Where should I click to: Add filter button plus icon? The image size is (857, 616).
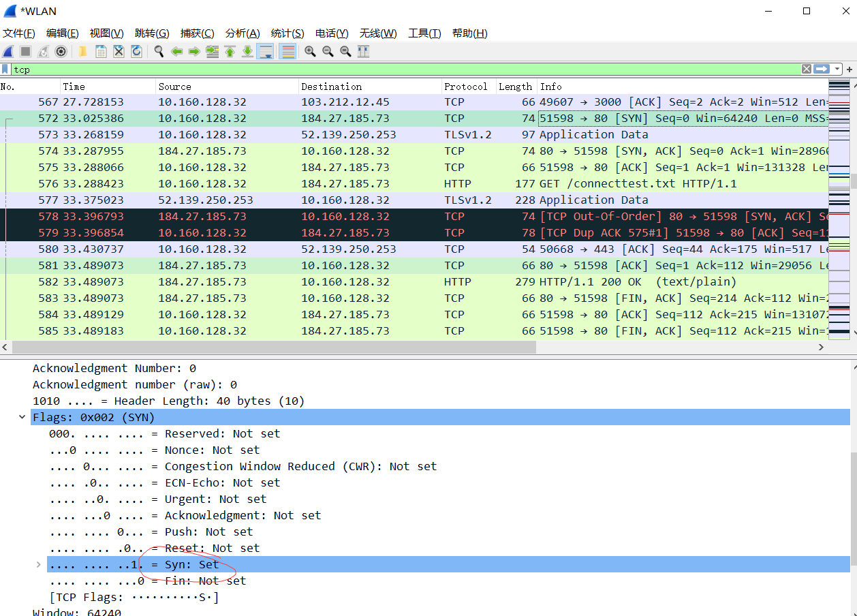pos(850,70)
